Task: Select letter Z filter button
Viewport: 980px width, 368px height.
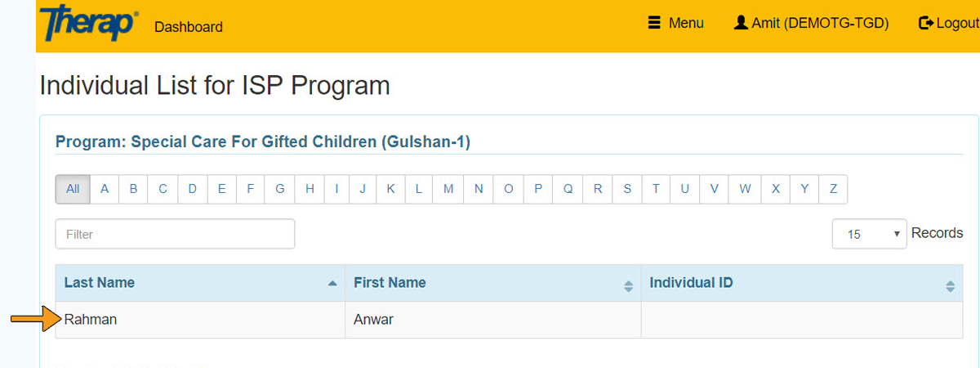Action: (x=833, y=189)
